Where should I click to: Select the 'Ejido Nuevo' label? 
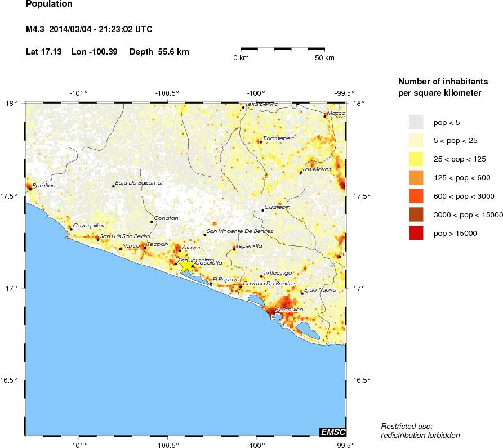click(x=320, y=290)
